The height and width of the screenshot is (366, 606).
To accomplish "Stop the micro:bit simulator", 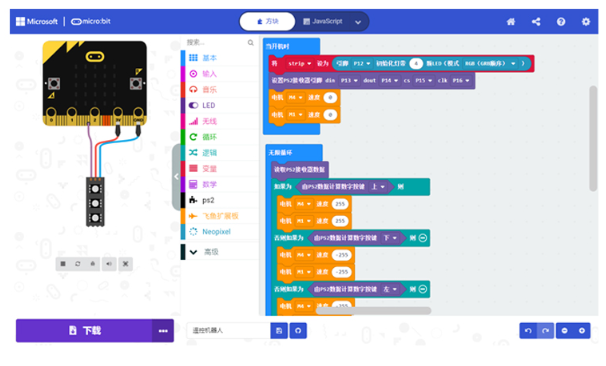I will pyautogui.click(x=63, y=264).
